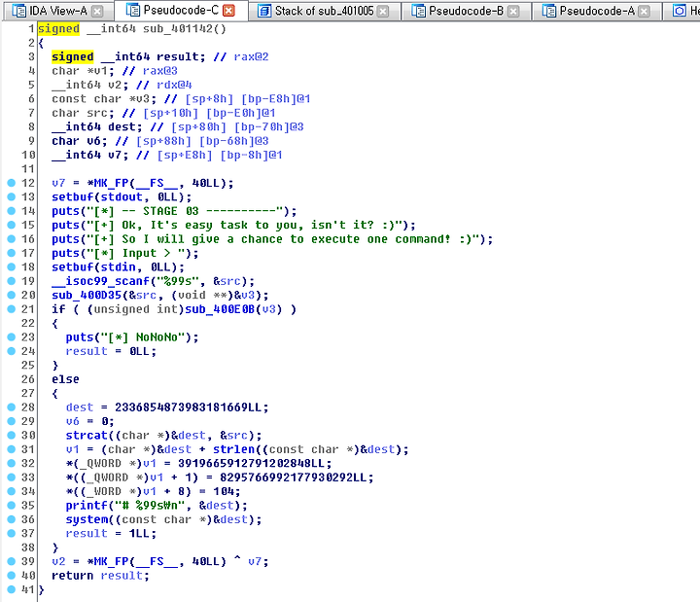Viewport: 700px width, 602px height.
Task: Toggle breakpoint dot on line 36
Action: [x=12, y=519]
